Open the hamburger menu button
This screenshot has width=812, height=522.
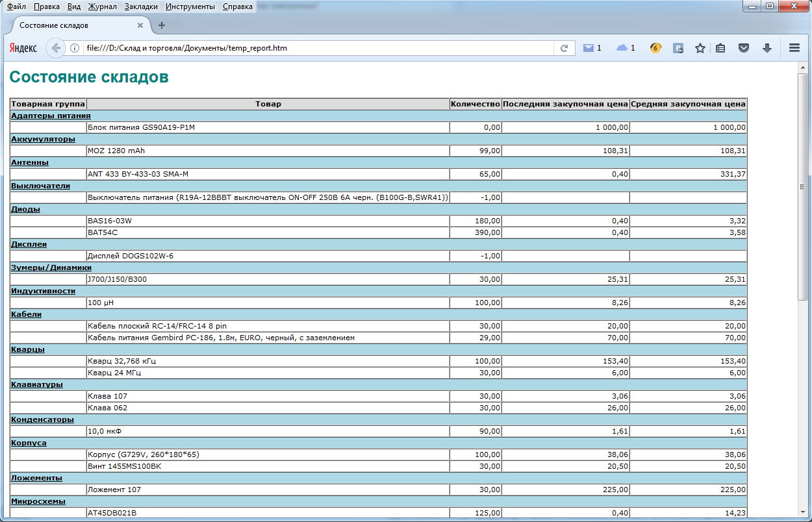coord(794,48)
